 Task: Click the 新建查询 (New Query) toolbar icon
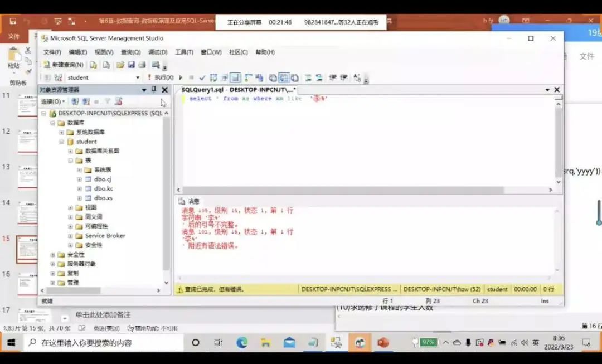[63, 65]
